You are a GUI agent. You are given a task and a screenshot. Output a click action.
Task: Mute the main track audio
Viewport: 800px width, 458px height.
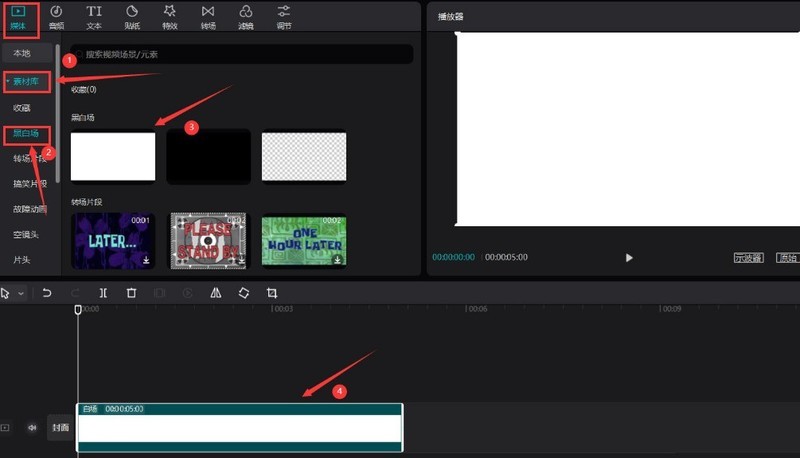(32, 427)
